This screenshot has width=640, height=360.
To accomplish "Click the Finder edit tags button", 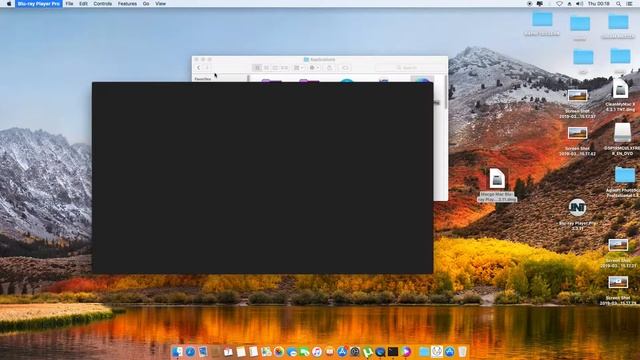I will click(x=345, y=68).
